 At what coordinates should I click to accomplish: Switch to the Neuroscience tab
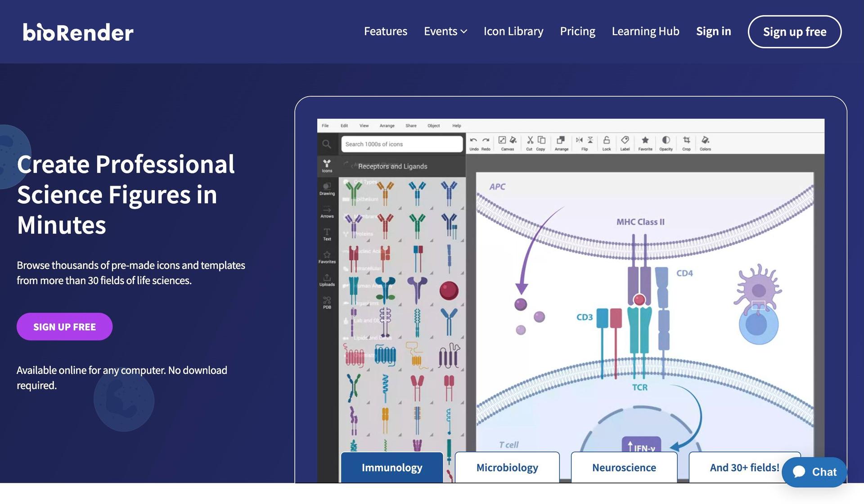(624, 468)
